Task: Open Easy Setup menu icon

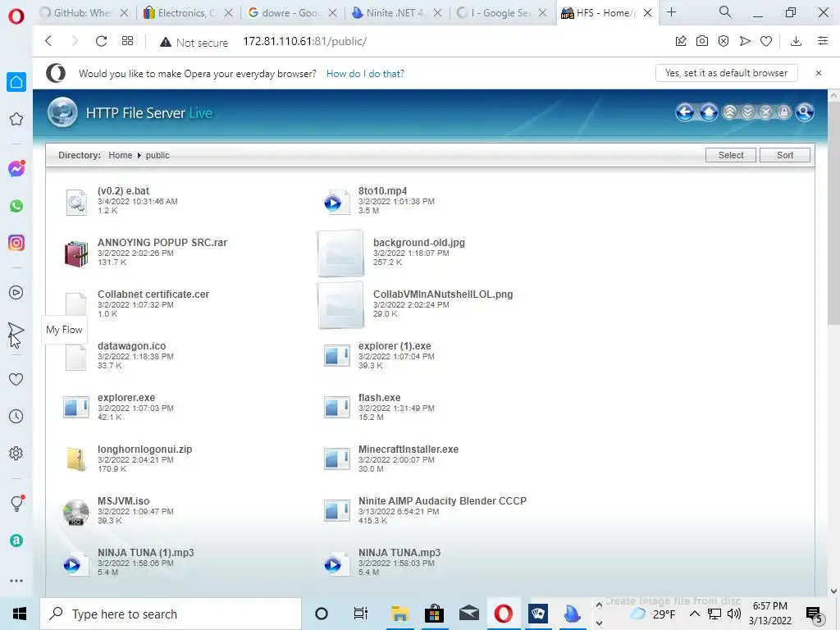Action: point(823,41)
